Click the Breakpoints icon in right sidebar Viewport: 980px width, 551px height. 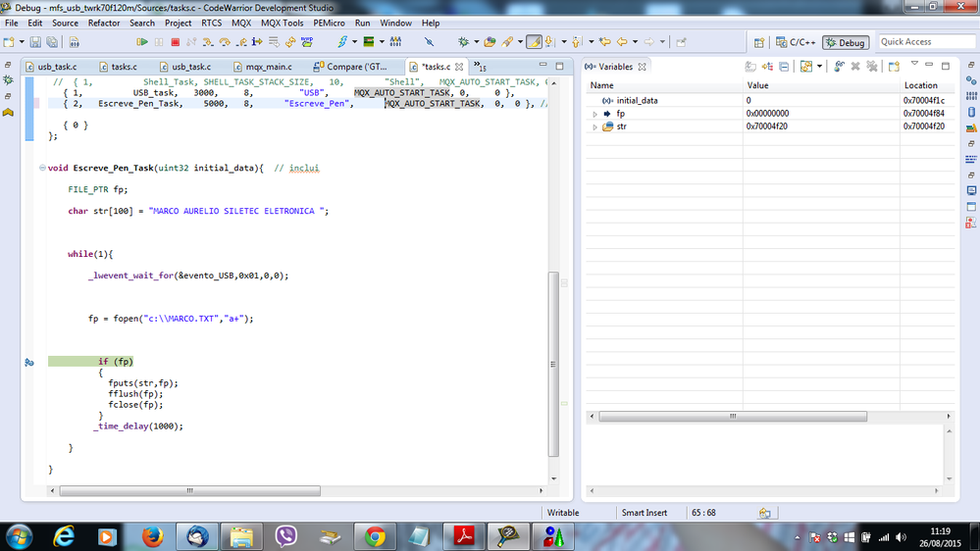coord(971,80)
